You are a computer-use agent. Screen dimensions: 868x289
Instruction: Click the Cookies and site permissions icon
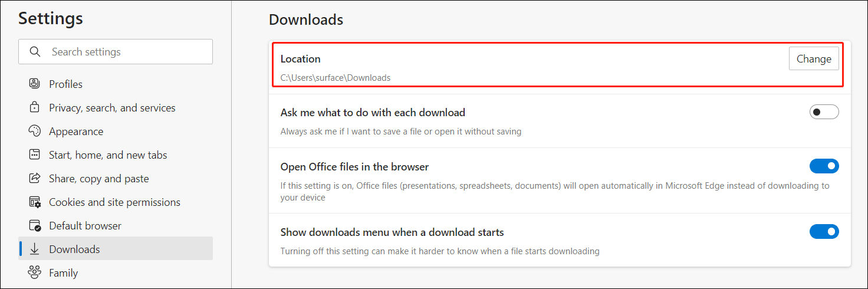tap(34, 202)
